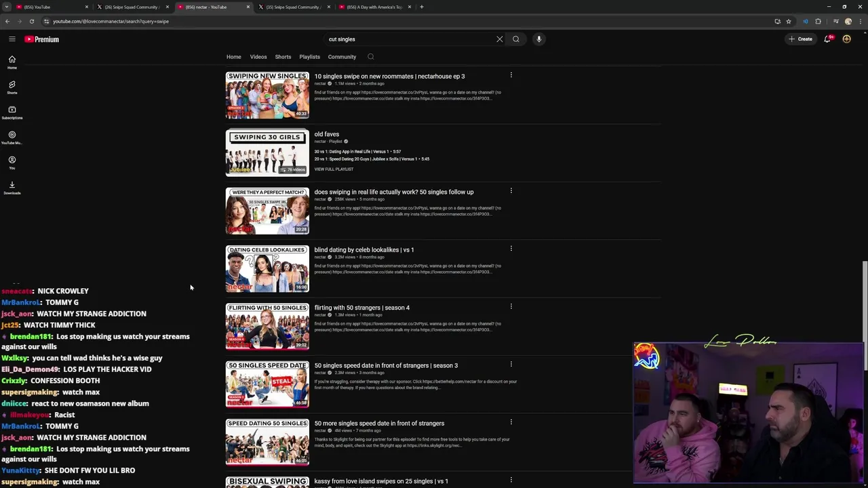Viewport: 868px width, 488px height.
Task: Open YouTube Music in the sidebar
Action: tap(12, 138)
